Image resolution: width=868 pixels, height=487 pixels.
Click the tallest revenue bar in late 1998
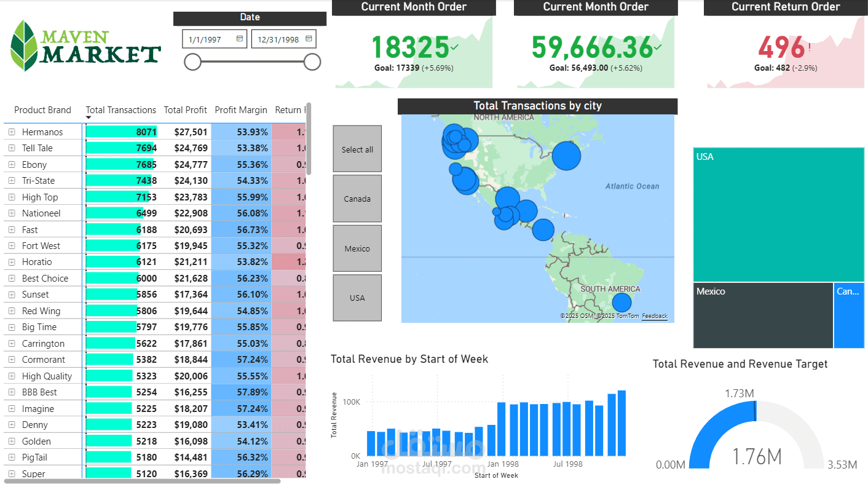(x=622, y=423)
